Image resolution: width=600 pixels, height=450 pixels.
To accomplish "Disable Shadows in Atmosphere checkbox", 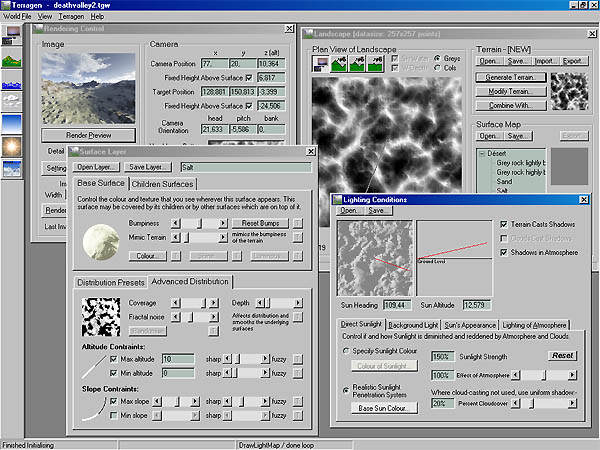I will point(503,253).
